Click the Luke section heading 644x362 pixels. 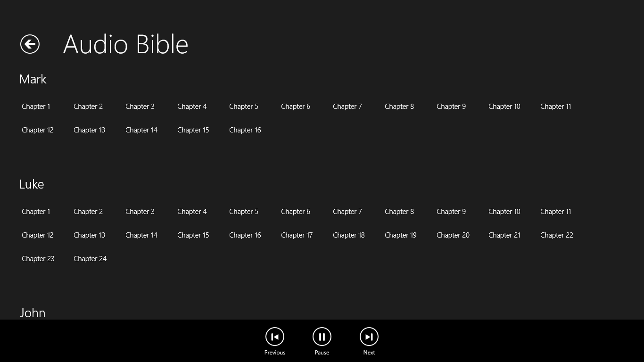click(32, 184)
